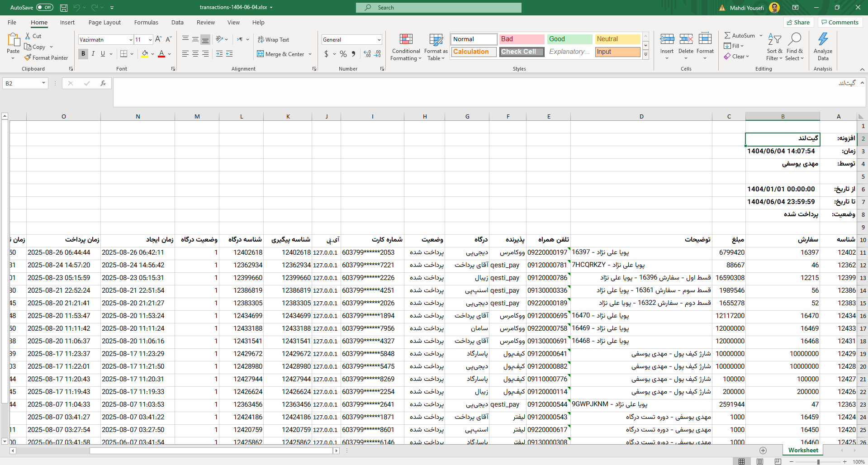
Task: Open the Page Layout ribbon tab
Action: click(104, 23)
